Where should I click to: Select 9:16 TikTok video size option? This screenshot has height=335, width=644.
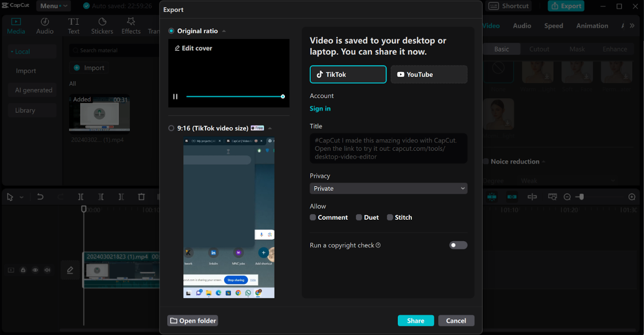click(x=171, y=128)
